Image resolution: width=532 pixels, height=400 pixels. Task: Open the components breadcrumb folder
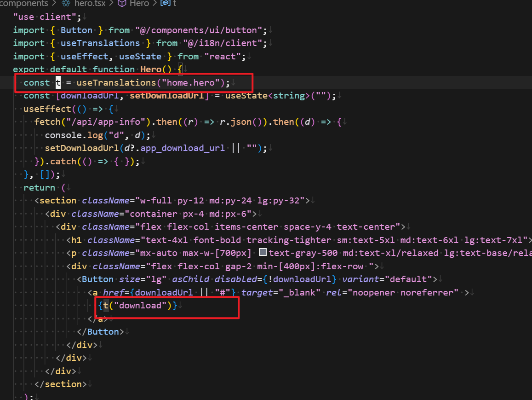(x=24, y=4)
